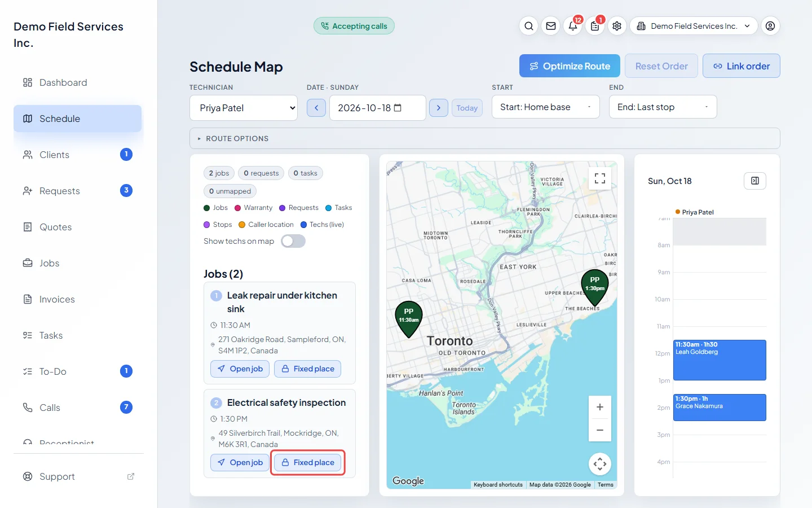Click the Today button

[x=467, y=108]
